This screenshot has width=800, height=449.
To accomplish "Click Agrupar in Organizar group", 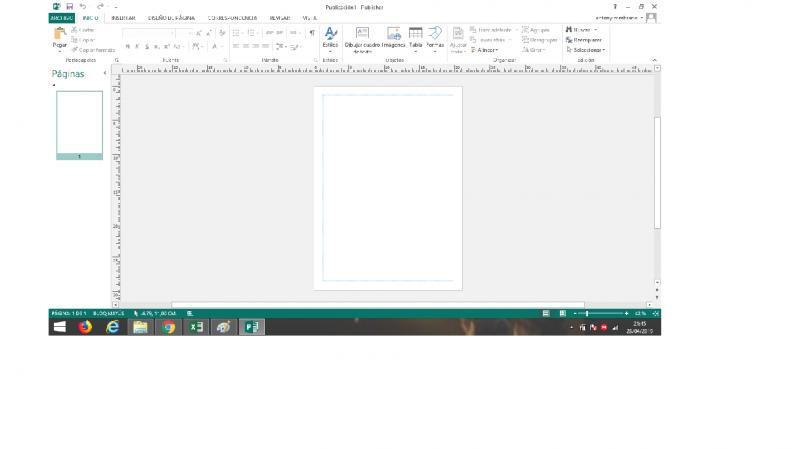I will 536,30.
